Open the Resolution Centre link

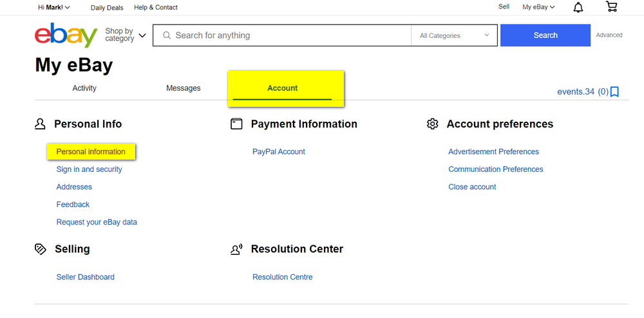(282, 277)
